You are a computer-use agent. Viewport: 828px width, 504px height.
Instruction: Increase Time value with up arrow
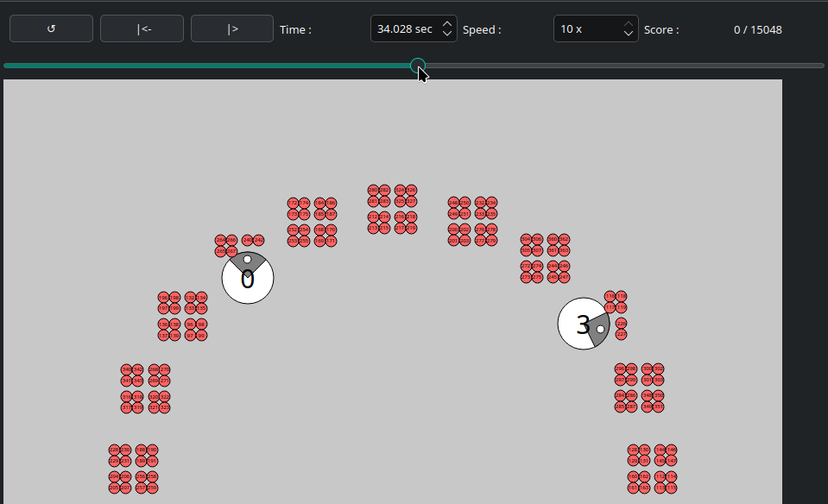(x=447, y=24)
